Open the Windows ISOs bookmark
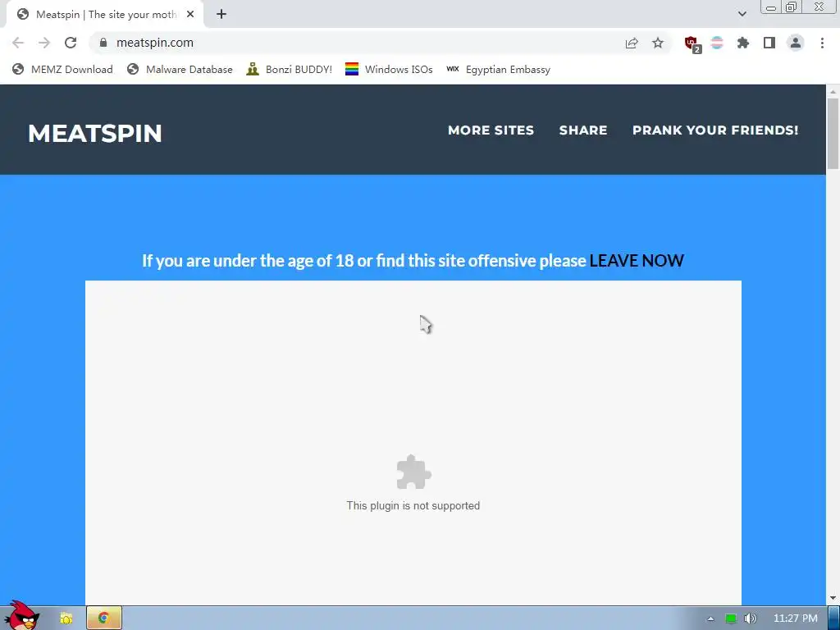Image resolution: width=840 pixels, height=630 pixels. pos(389,69)
